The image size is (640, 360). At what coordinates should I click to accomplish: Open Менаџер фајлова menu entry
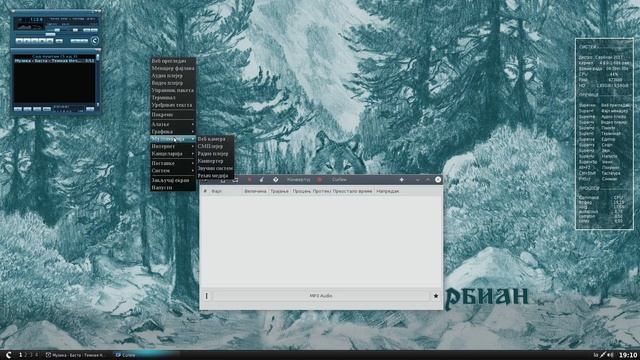coord(173,68)
